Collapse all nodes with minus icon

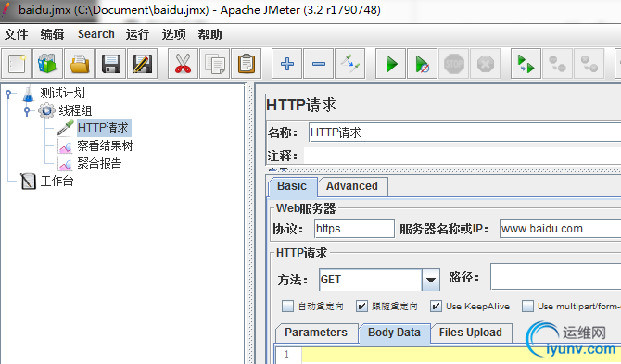[x=319, y=64]
